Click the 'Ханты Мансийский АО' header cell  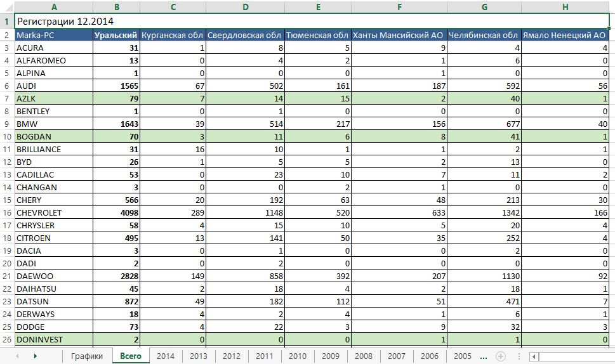coord(399,36)
